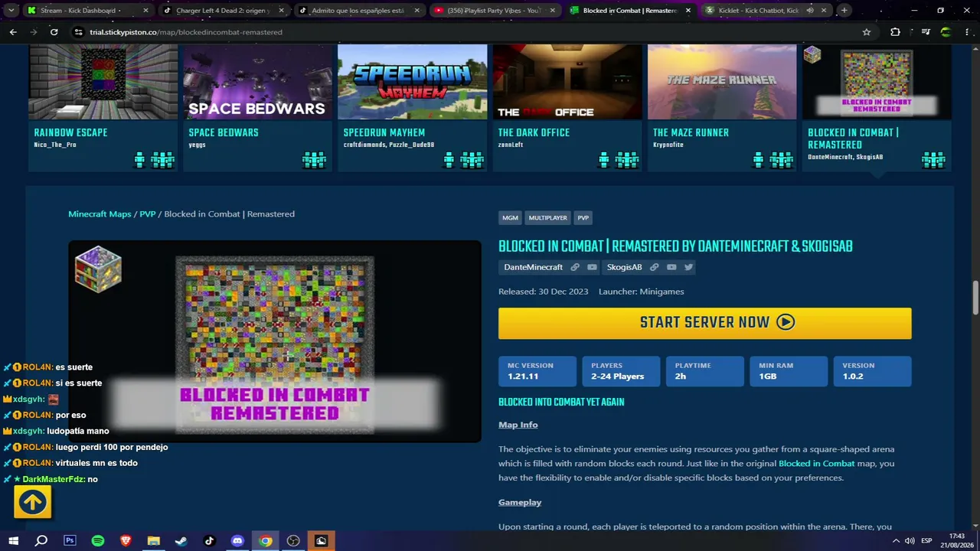This screenshot has height=551, width=980.
Task: Click the SkogisAB author name
Action: point(624,267)
